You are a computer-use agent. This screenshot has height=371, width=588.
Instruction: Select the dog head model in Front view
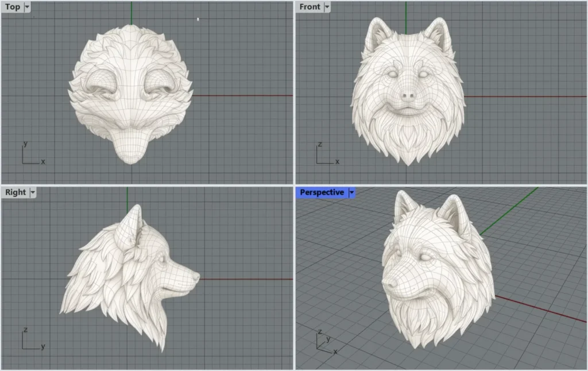408,92
